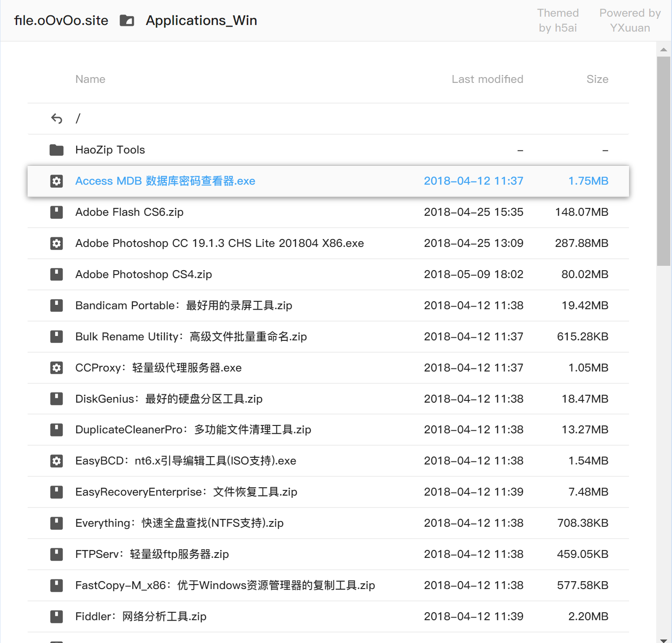Click the scrollbar down arrow
Image resolution: width=672 pixels, height=643 pixels.
[664, 640]
